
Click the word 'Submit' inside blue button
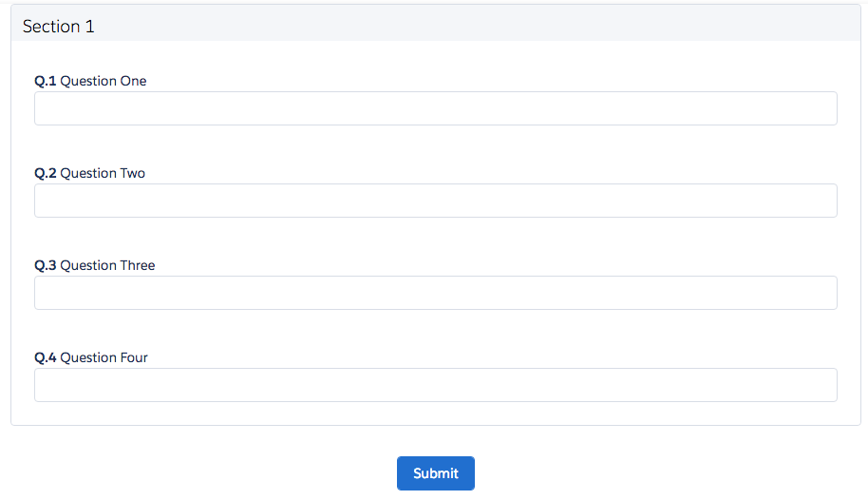[x=436, y=472]
